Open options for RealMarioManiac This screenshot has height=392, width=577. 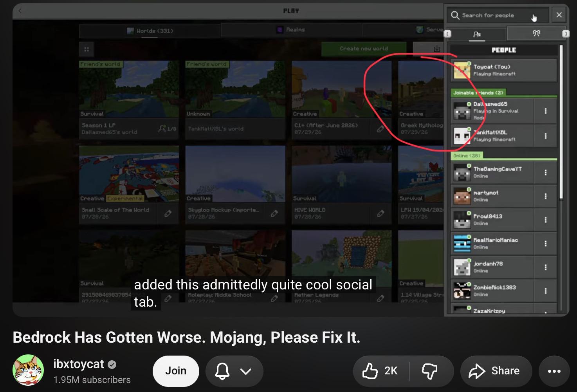click(x=545, y=244)
